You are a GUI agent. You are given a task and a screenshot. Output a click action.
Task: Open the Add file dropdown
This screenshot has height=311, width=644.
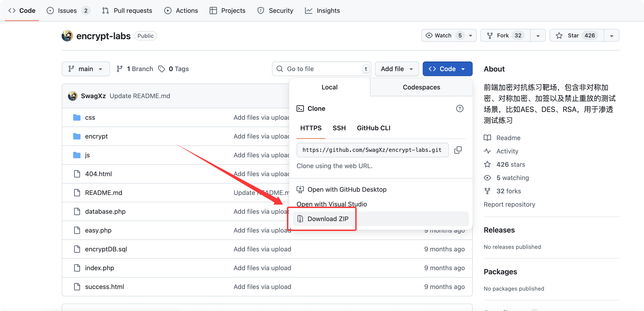pos(397,69)
